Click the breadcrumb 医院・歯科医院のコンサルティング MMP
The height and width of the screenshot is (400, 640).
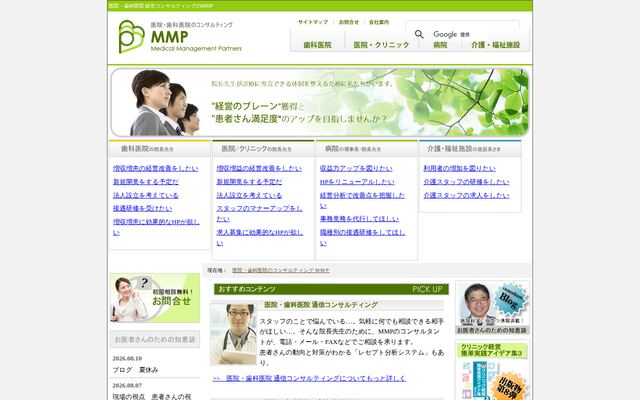[x=281, y=270]
